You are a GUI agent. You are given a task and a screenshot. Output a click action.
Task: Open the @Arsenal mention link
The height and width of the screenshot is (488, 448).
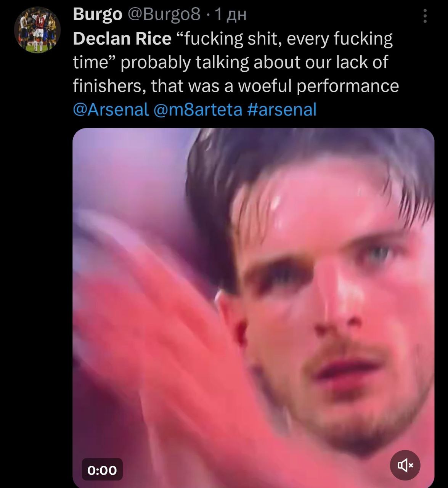(111, 110)
